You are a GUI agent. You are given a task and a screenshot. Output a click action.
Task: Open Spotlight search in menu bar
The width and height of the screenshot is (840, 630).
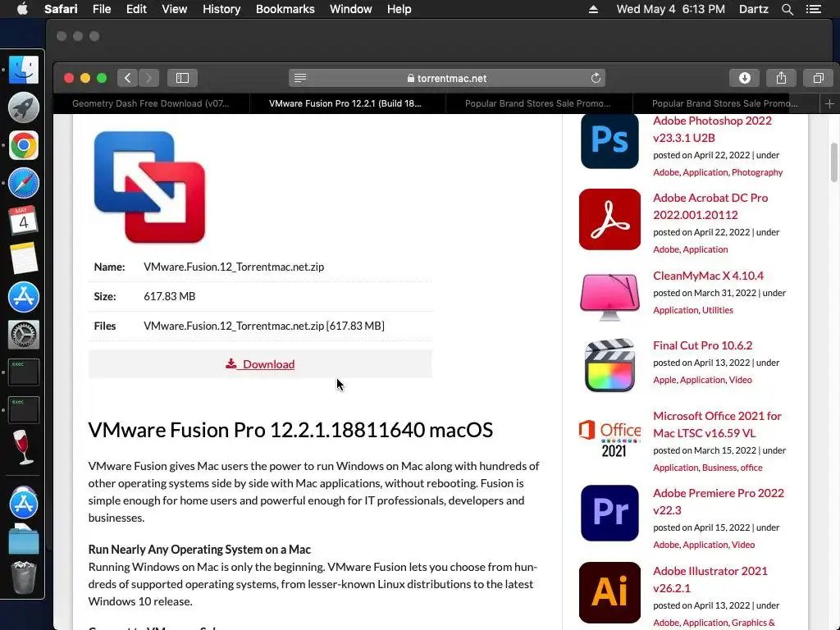tap(787, 9)
